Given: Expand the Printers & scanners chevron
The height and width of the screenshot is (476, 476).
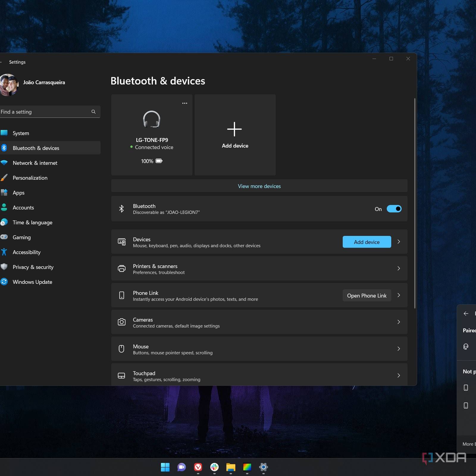Looking at the screenshot, I should [399, 269].
